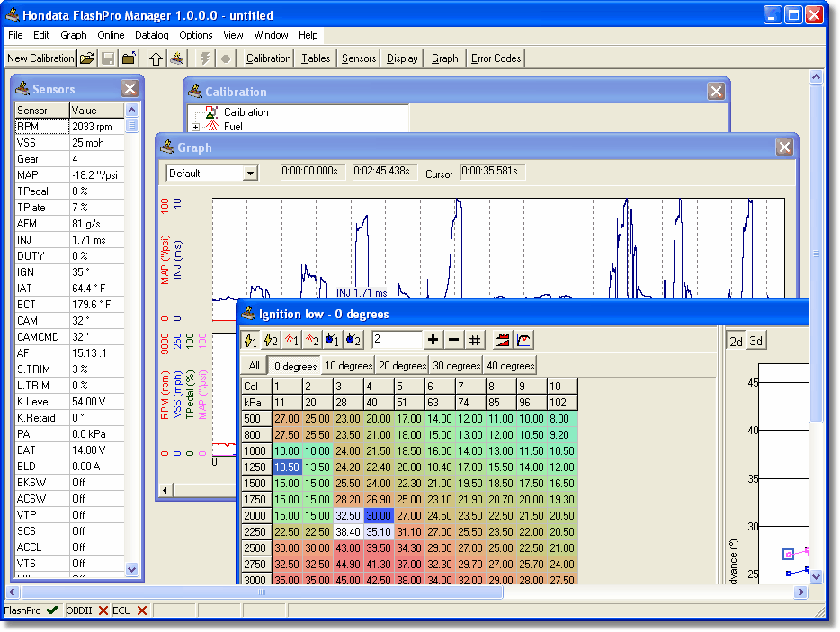Screen dimensions: 840x632
Task: Switch to the 20 degrees tab
Action: [x=402, y=366]
